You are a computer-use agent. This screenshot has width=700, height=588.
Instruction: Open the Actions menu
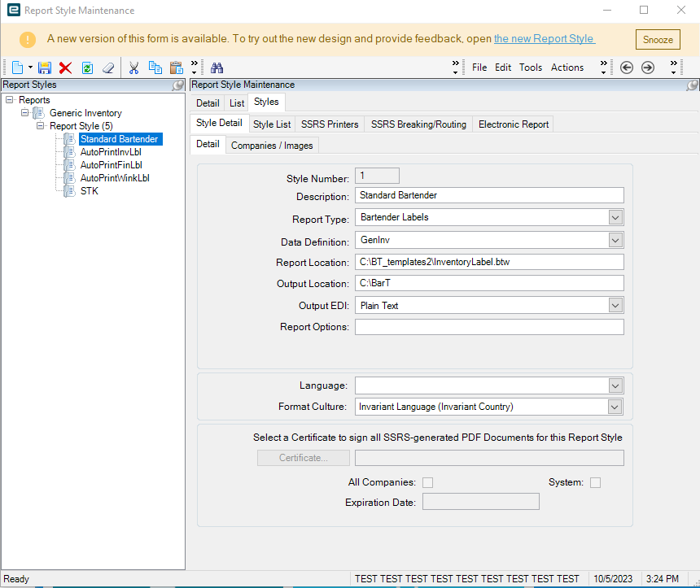pos(567,68)
